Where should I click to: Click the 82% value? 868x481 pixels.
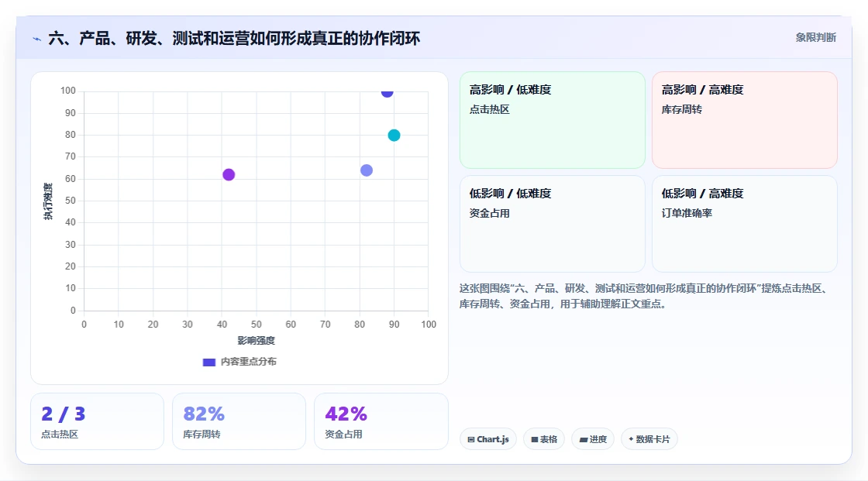204,414
